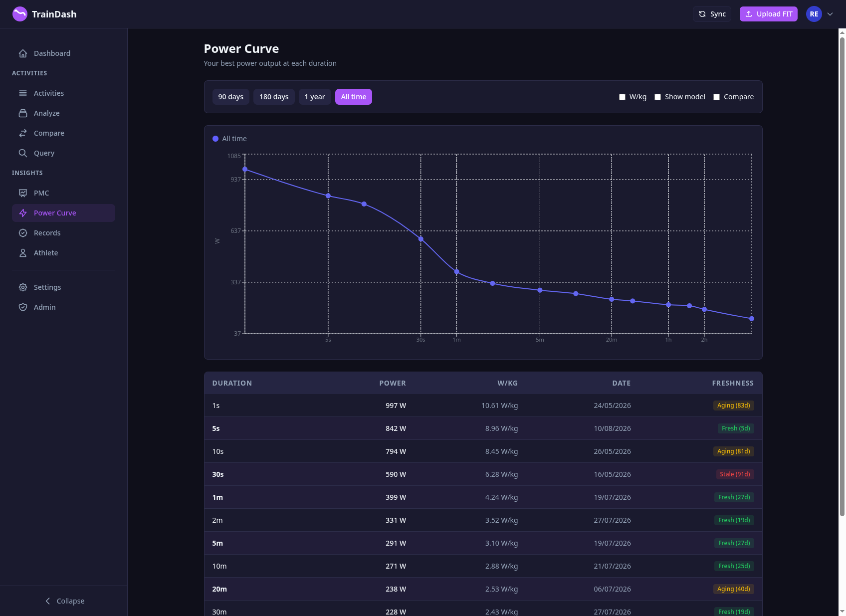Click the Admin shield icon
Screen dimensions: 846x616
tap(23, 307)
